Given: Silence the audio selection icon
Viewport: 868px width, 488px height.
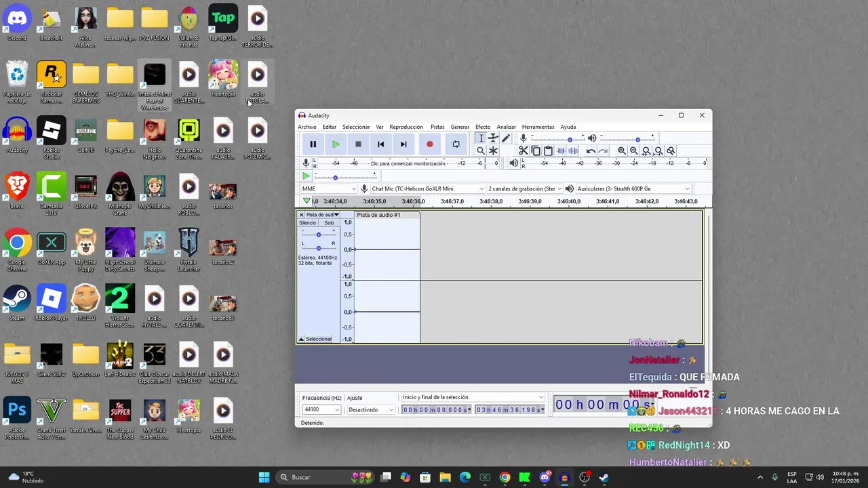Looking at the screenshot, I should pyautogui.click(x=573, y=150).
